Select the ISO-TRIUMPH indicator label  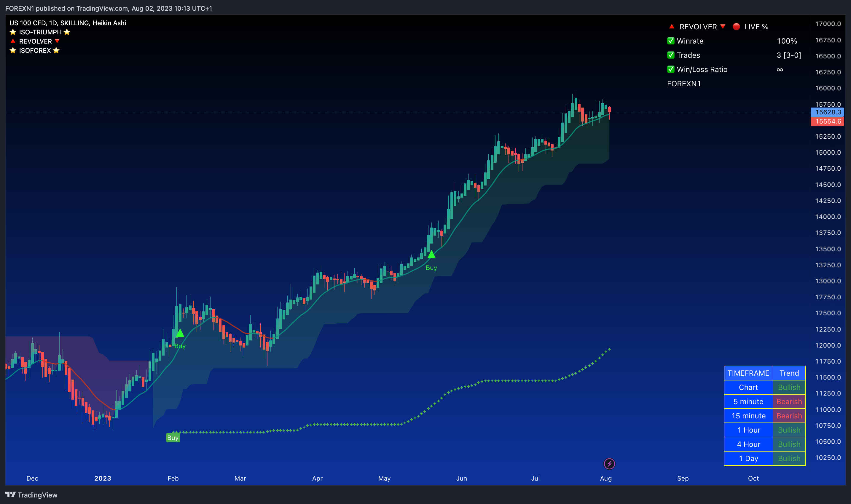pos(40,32)
